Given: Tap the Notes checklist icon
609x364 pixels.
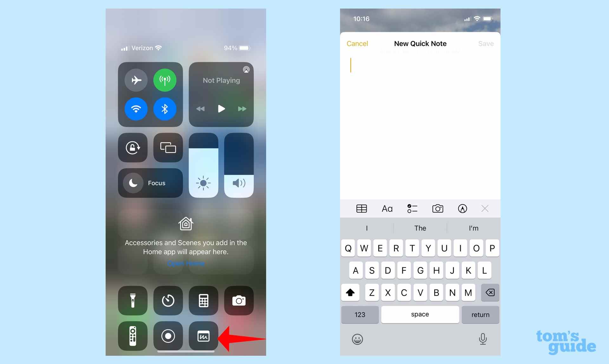Looking at the screenshot, I should [x=412, y=208].
